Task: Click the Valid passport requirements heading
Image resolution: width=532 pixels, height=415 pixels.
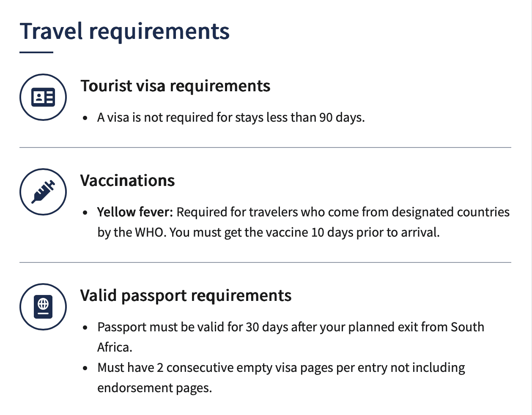Action: (x=186, y=296)
